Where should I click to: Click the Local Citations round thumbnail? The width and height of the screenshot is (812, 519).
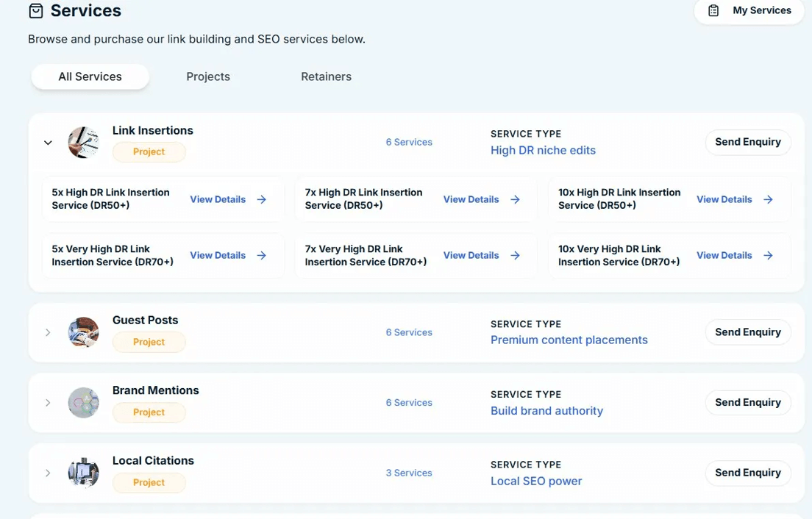click(83, 473)
